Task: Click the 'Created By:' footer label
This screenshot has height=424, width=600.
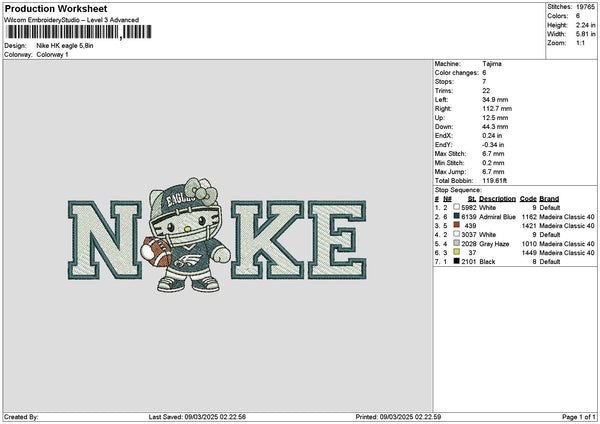Action: 21,417
